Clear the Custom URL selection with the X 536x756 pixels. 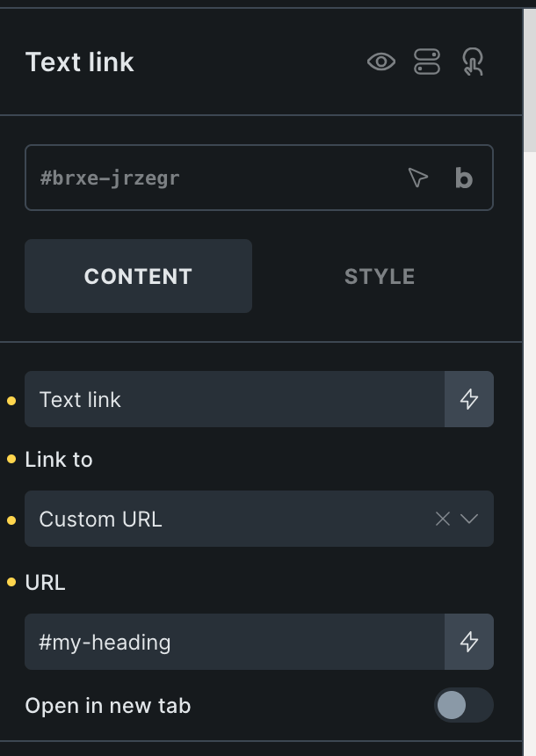coord(443,519)
